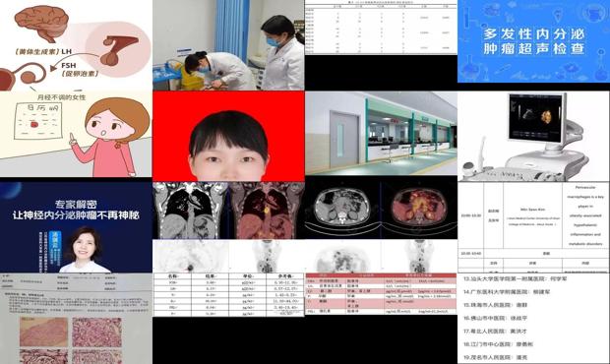The width and height of the screenshot is (610, 364).
Task: Open the red-striped hormone reference table
Action: 381,294
